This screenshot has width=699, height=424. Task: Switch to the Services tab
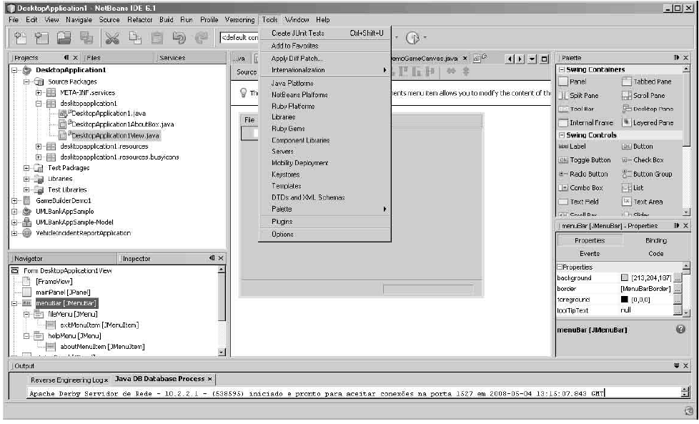click(172, 59)
